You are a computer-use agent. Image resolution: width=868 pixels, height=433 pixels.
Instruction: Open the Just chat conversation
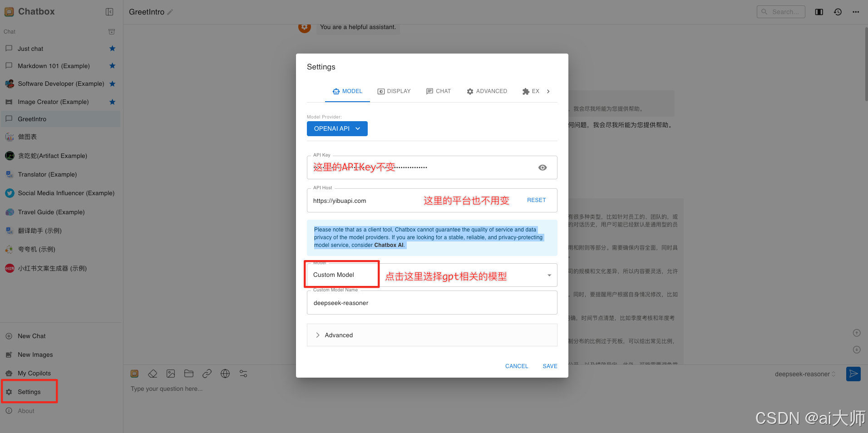[60, 49]
